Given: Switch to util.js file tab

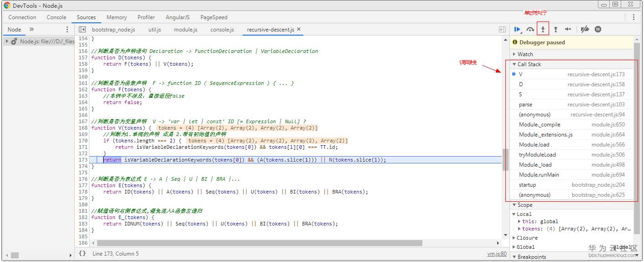Looking at the screenshot, I should pos(155,30).
